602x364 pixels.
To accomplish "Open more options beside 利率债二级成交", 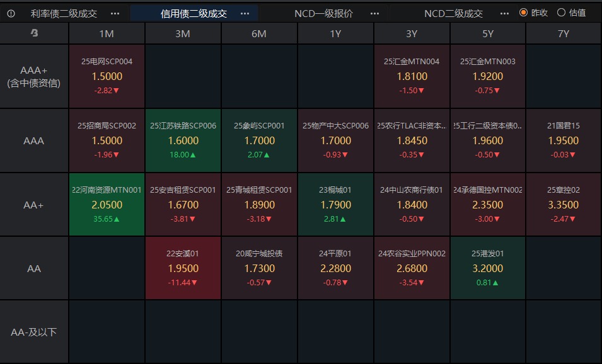I will tap(115, 14).
